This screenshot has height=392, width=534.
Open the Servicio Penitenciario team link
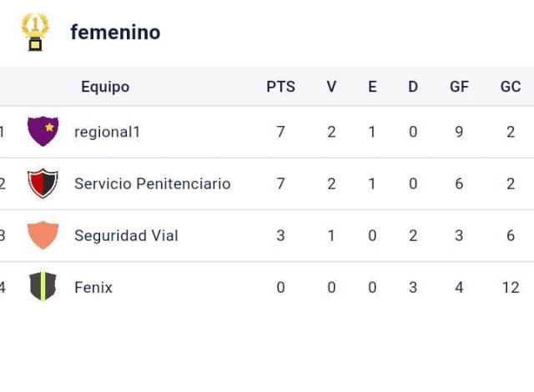click(152, 183)
